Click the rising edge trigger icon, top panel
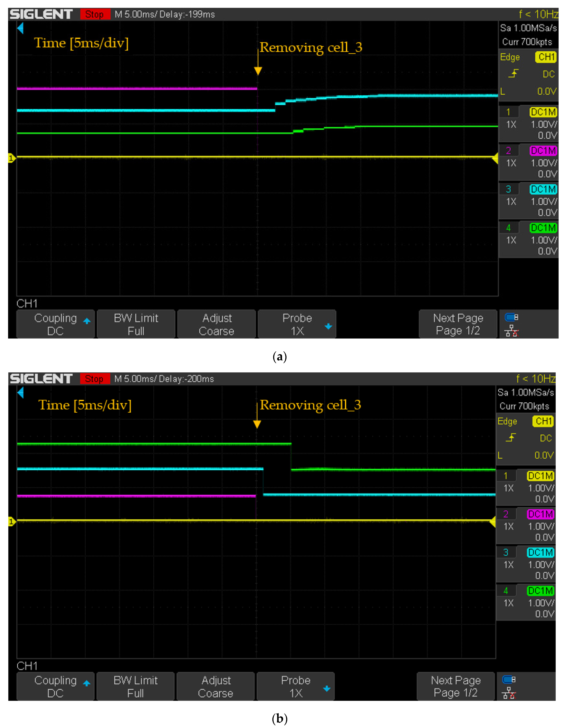 (513, 73)
